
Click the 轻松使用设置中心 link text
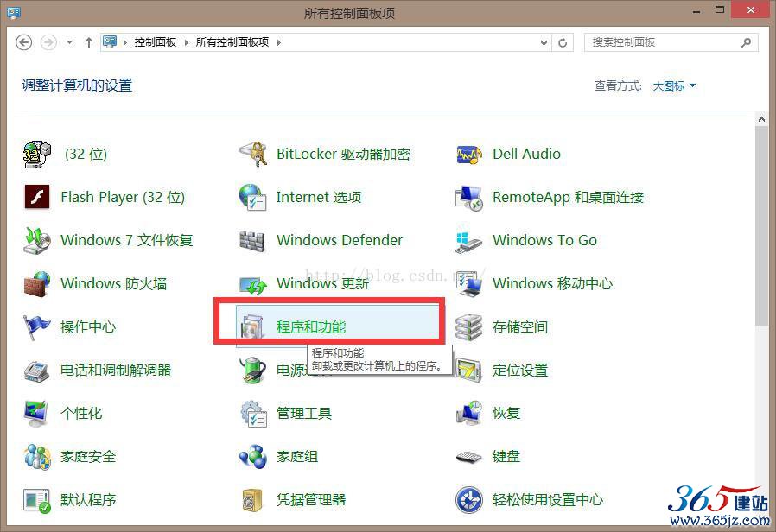pos(548,500)
